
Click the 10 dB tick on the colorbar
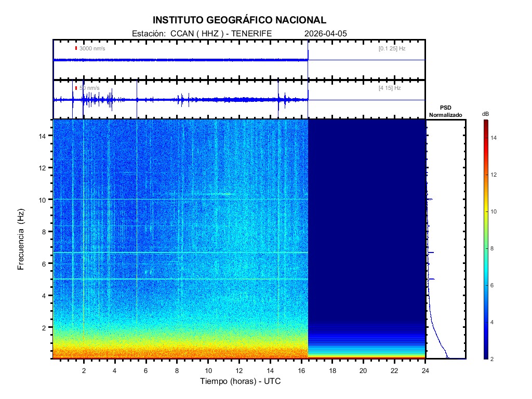pos(495,212)
